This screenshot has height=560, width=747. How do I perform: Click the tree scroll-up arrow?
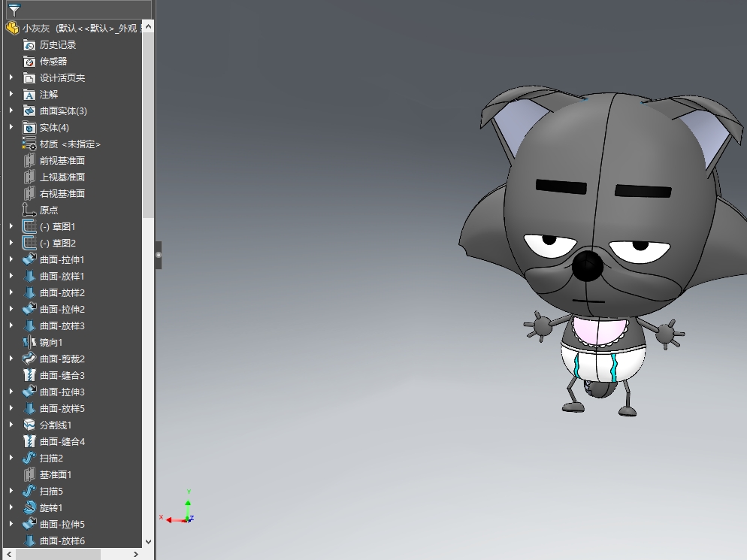148,27
